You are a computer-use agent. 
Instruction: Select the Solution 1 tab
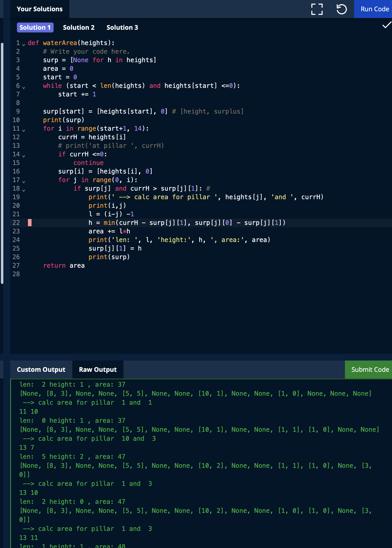[35, 27]
